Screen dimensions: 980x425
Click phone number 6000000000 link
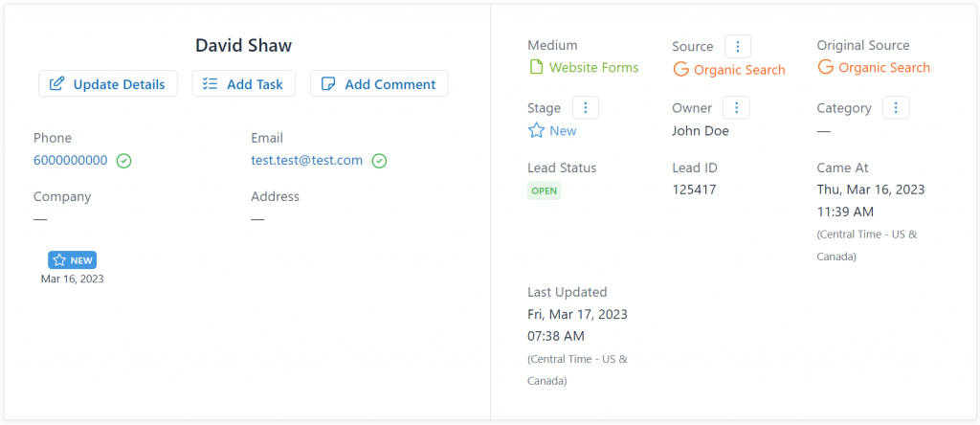pyautogui.click(x=71, y=160)
